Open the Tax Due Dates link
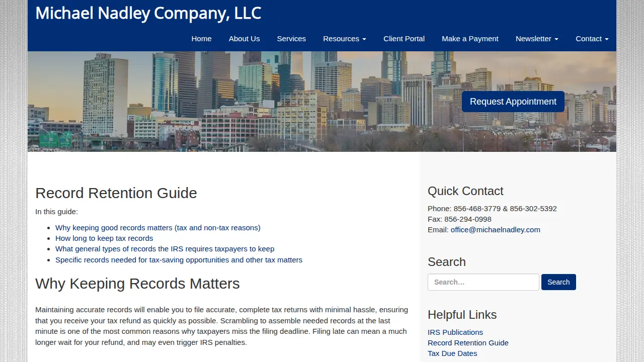This screenshot has width=644, height=362. pos(452,353)
